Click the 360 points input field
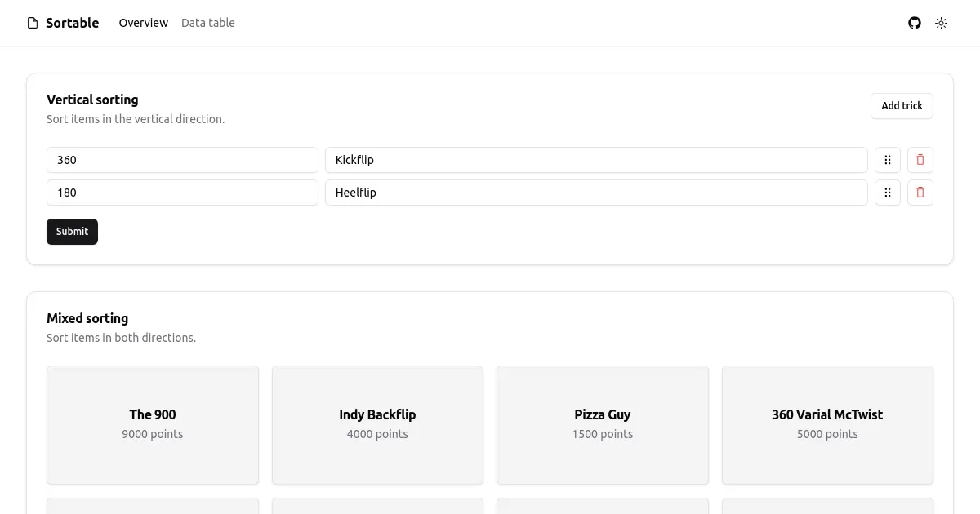Image resolution: width=980 pixels, height=514 pixels. pyautogui.click(x=181, y=160)
